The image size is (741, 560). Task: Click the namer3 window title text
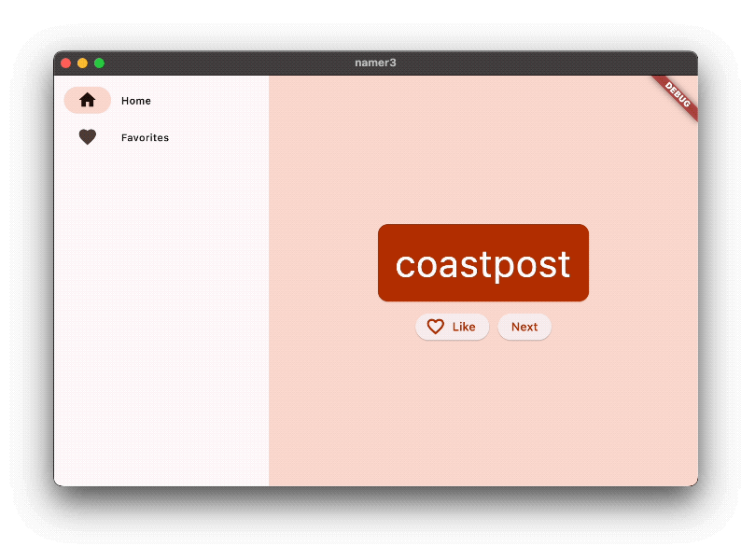click(x=375, y=63)
